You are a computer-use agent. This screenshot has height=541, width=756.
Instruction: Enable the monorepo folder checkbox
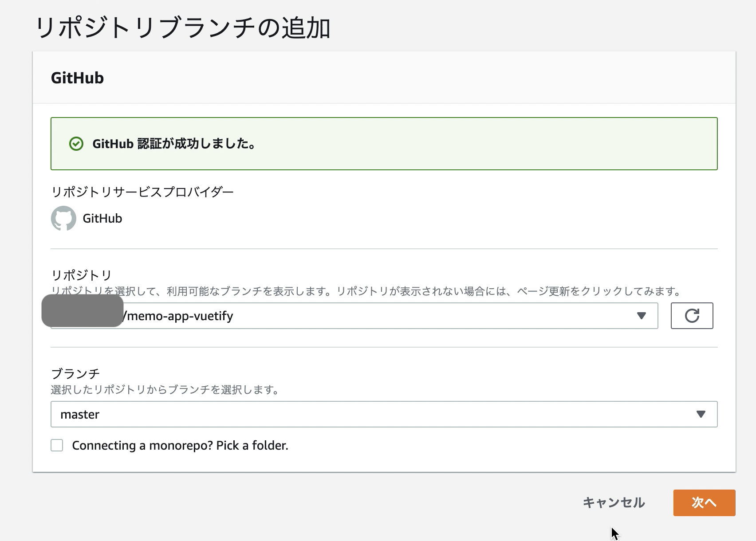click(57, 445)
